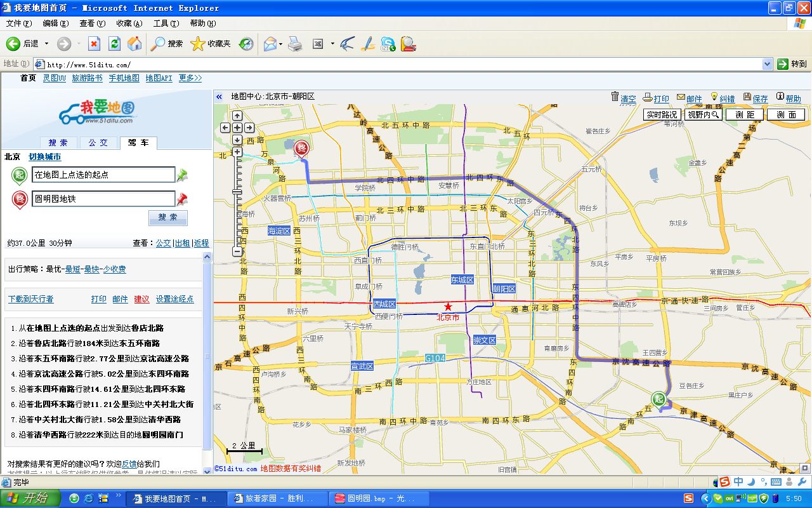Click the green 起 start marker on map
Screen dimensions: 812x508
660,399
